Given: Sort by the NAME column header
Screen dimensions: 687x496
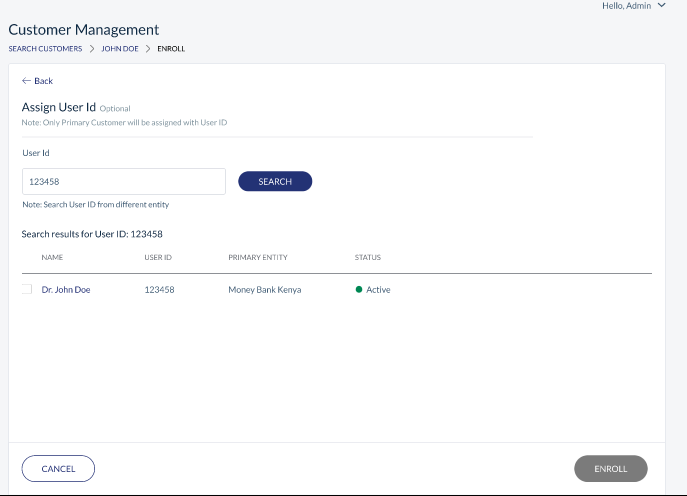Looking at the screenshot, I should click(x=52, y=257).
